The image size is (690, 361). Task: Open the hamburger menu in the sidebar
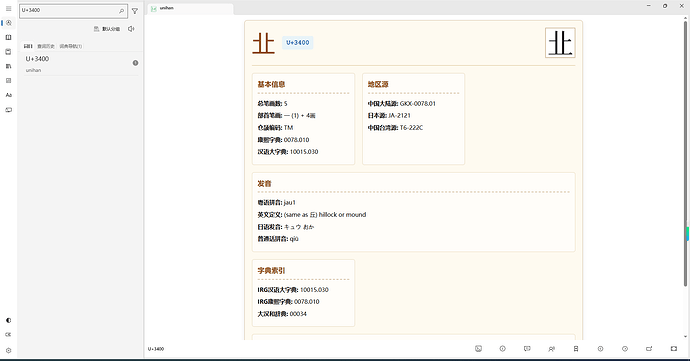coord(8,8)
